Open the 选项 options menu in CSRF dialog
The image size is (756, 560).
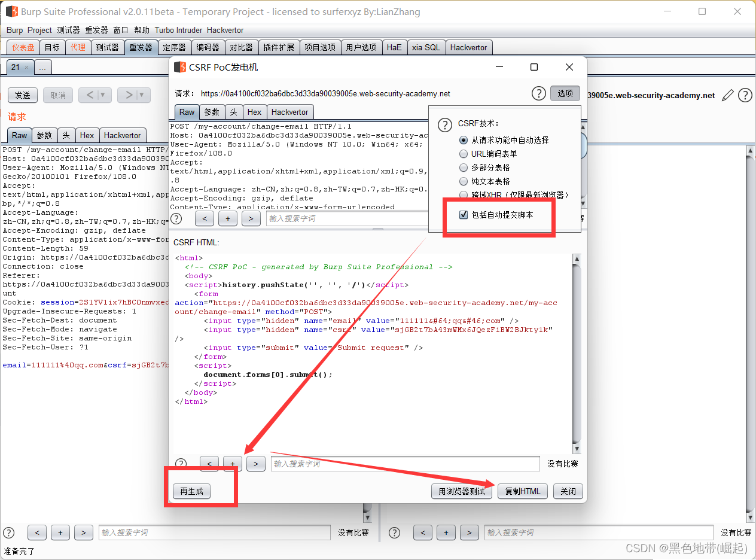565,93
